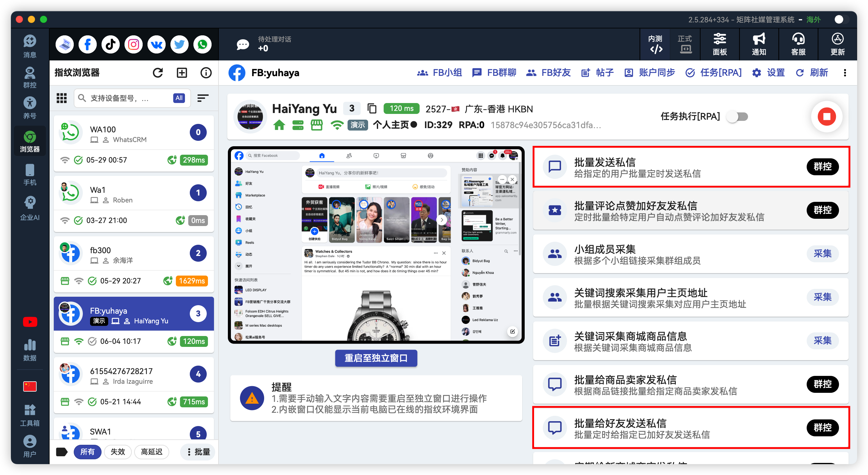Open the 面板 panel button
Image resolution: width=868 pixels, height=475 pixels.
pos(720,44)
